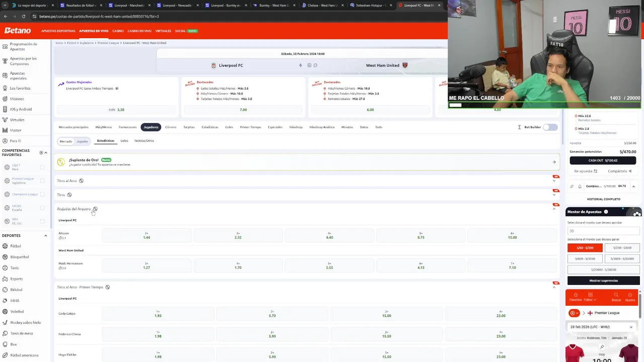Open Esports in the Deportes sidebar
644x362 pixels.
(x=17, y=279)
